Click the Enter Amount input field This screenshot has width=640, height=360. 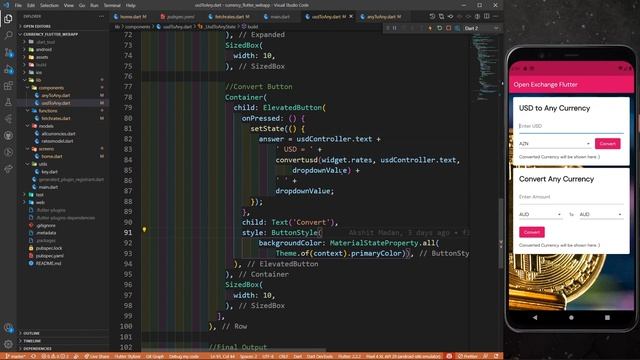[571, 197]
